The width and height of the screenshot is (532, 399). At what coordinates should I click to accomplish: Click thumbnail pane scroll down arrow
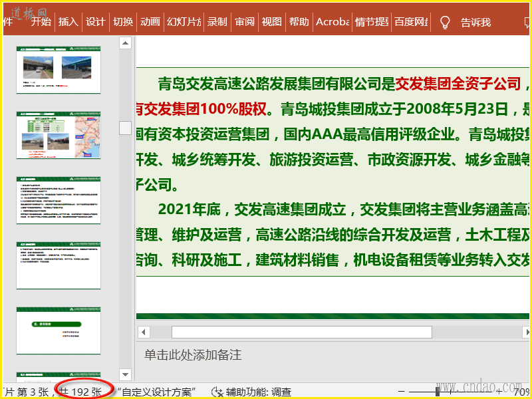click(125, 374)
